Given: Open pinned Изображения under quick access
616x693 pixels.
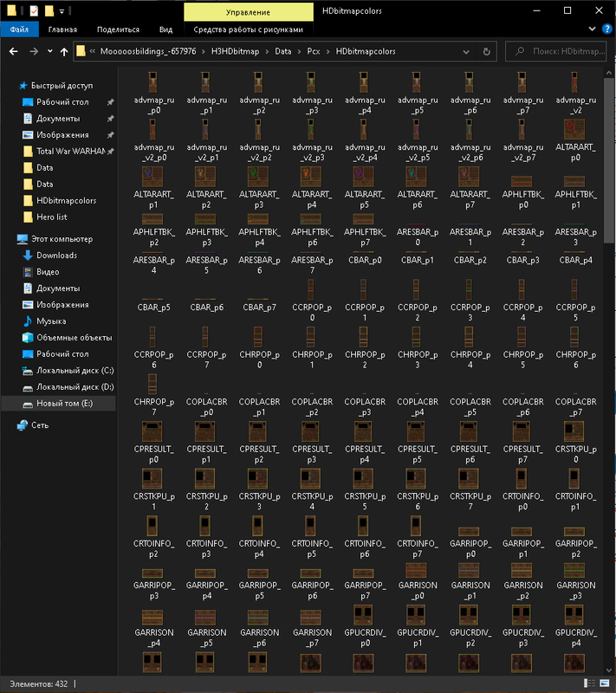Looking at the screenshot, I should [62, 135].
